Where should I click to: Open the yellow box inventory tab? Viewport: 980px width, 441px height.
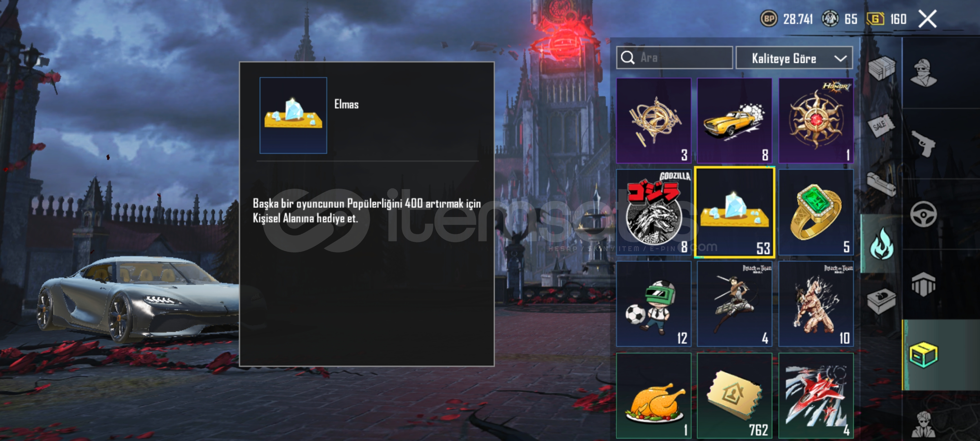(x=924, y=355)
